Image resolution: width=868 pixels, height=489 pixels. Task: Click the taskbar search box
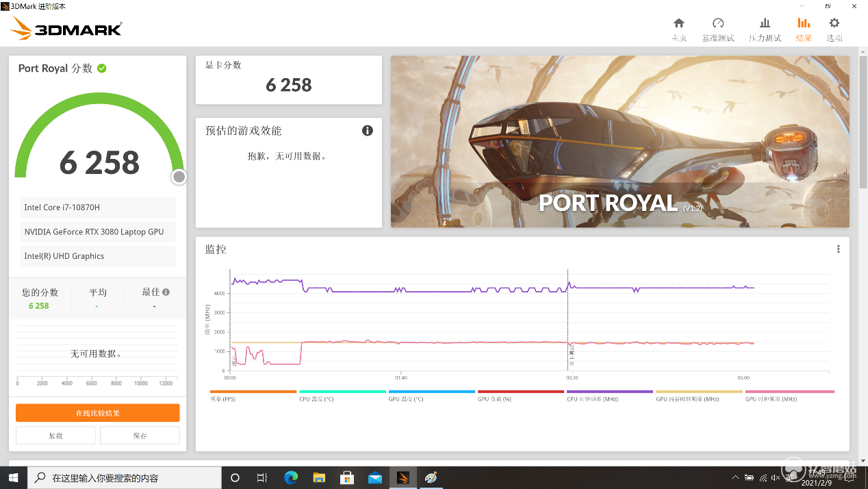[125, 477]
